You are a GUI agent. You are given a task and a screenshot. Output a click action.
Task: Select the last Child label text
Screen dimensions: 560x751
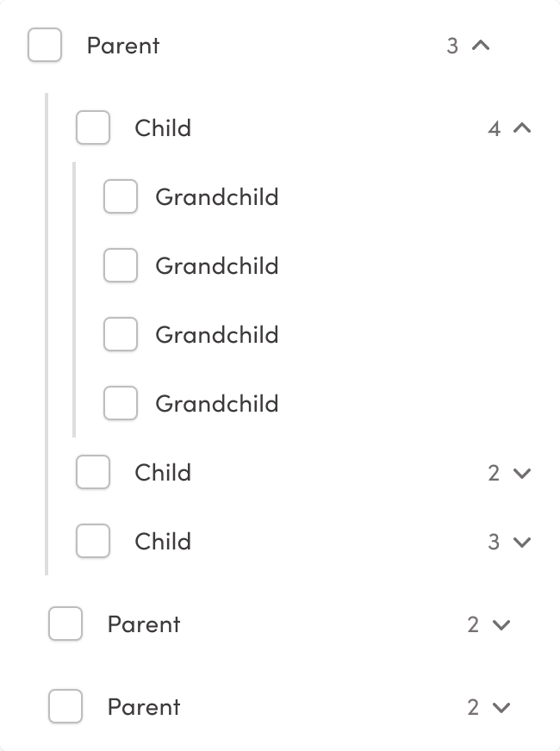(x=163, y=541)
